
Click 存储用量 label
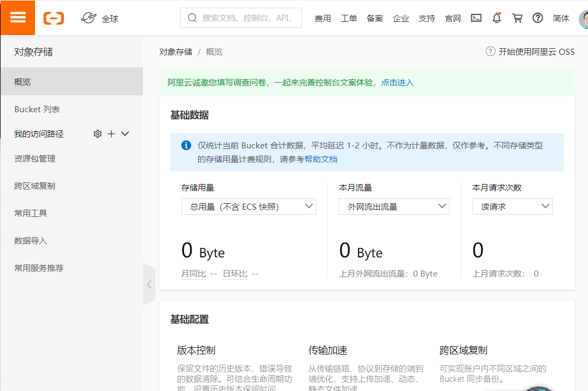pos(198,188)
